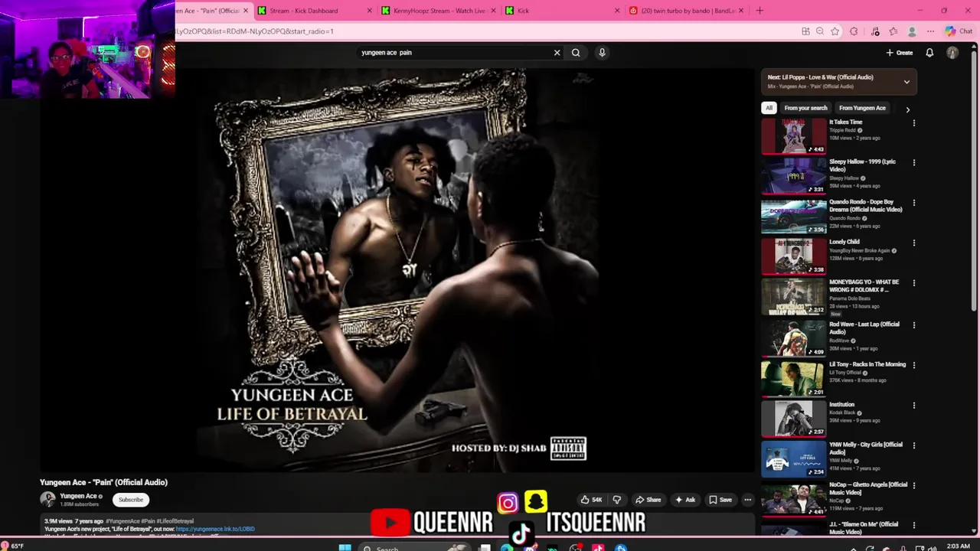Screen dimensions: 980x551
Task: Open options menu for Rod Wave Last Lap
Action: tap(913, 325)
